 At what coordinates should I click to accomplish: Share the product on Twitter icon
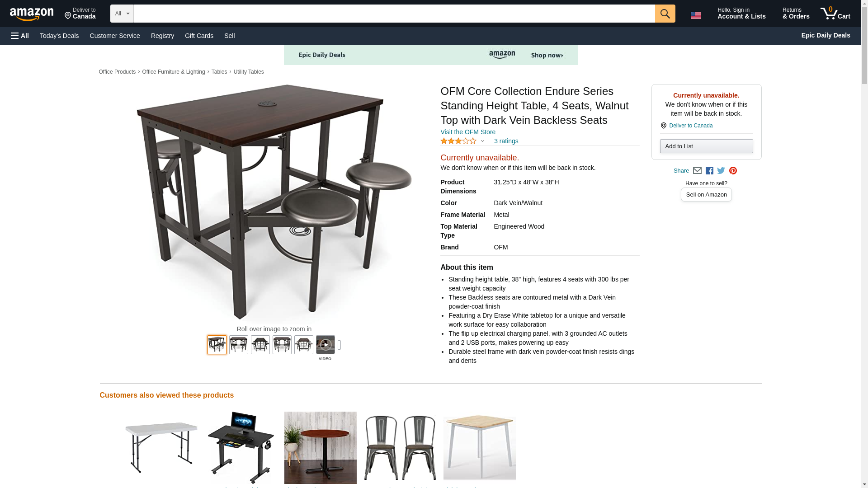pos(721,171)
